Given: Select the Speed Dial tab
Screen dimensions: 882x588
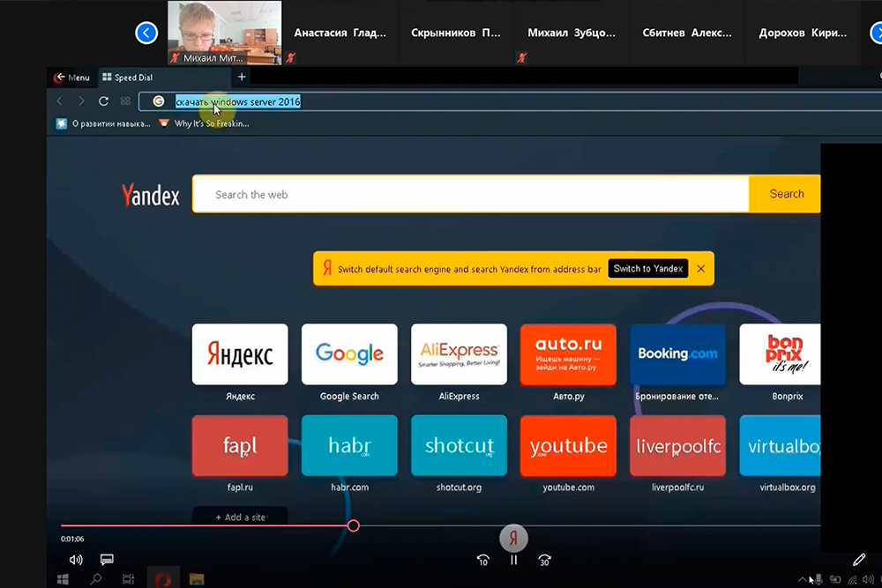Looking at the screenshot, I should coord(133,78).
